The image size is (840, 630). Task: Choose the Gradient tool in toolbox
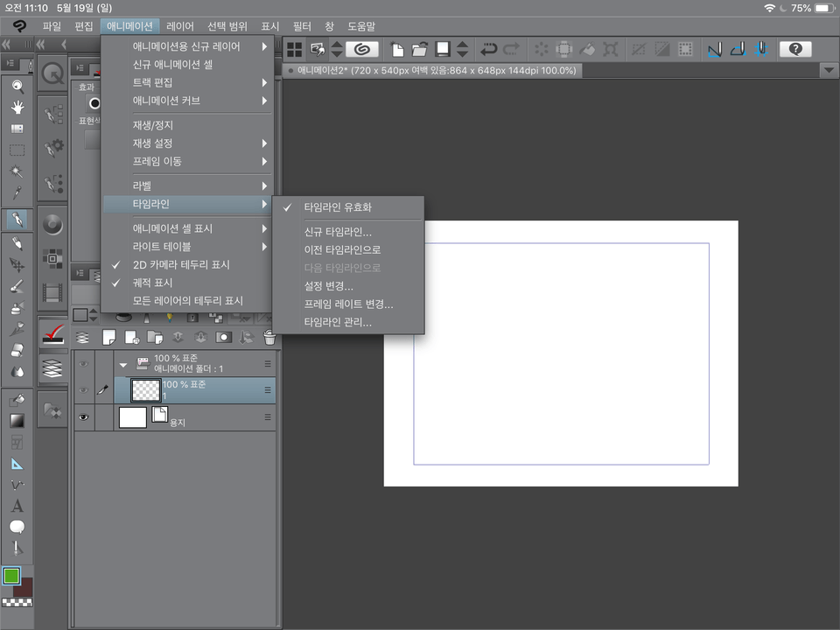[x=17, y=421]
